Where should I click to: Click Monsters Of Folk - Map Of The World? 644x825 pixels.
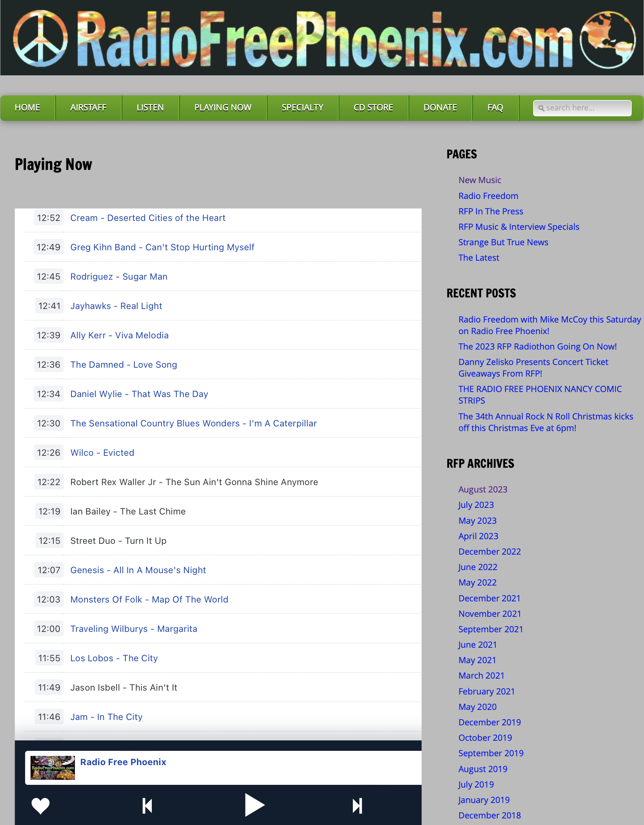point(149,599)
